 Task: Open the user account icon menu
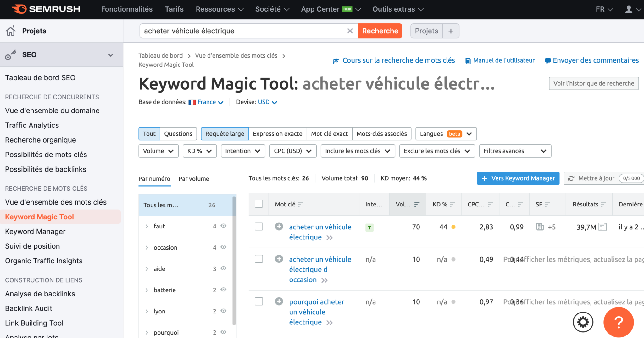pos(633,9)
